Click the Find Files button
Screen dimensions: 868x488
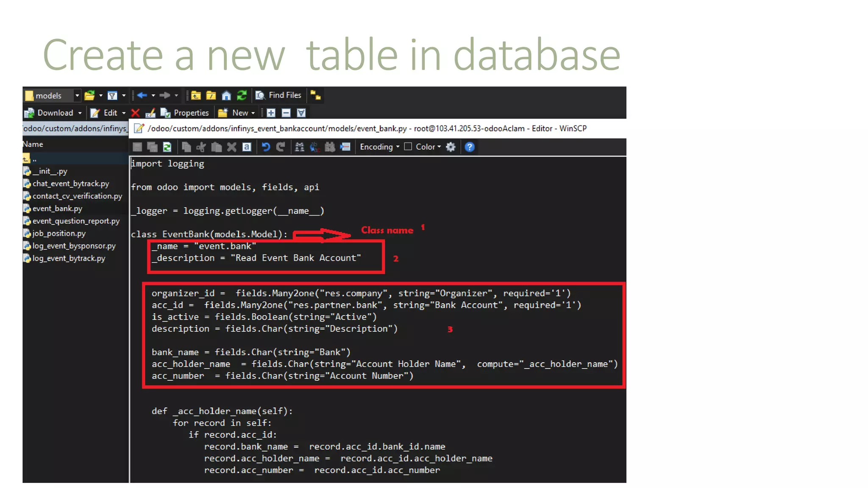278,95
